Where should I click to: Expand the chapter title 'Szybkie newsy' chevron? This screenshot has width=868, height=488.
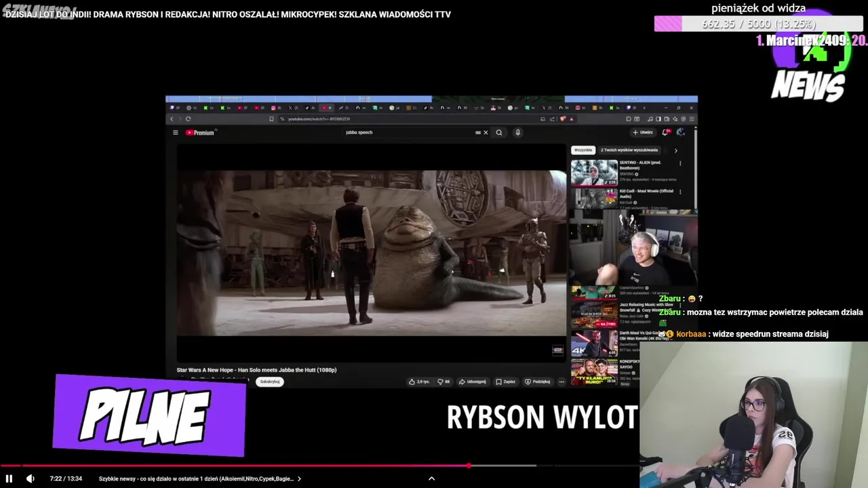click(299, 479)
